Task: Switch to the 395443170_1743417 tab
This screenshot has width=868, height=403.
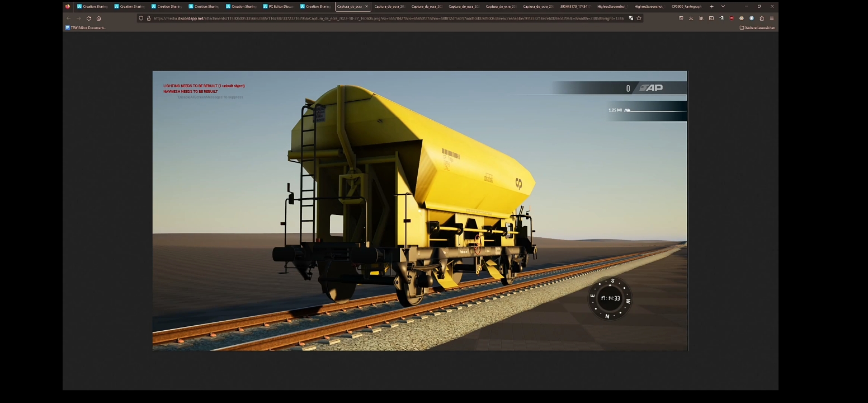Action: pos(575,7)
